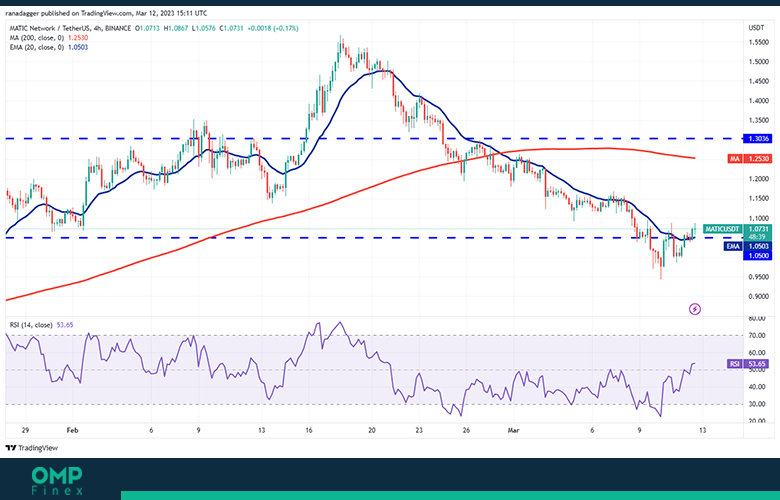Click the TradingView logo at chart bottom
Image resolution: width=780 pixels, height=500 pixels.
(32, 448)
